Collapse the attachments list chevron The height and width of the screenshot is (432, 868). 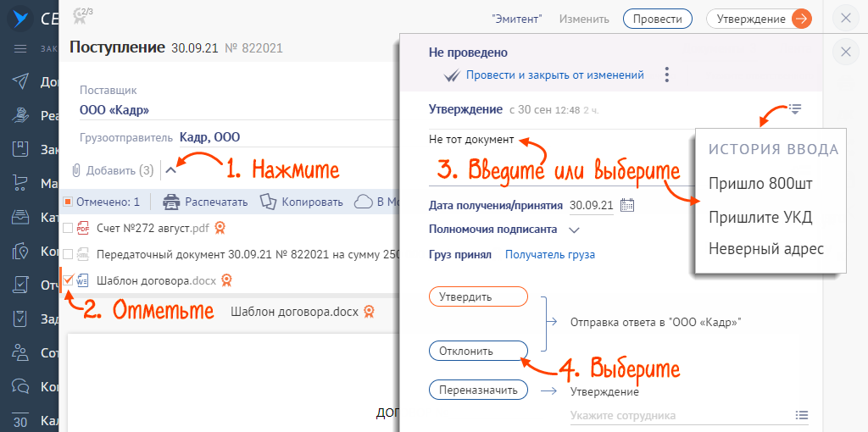(170, 169)
